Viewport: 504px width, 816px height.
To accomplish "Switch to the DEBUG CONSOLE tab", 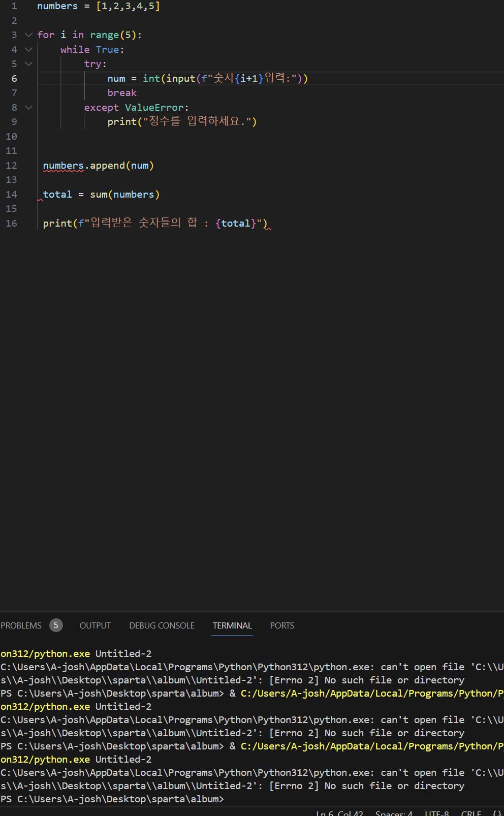I will [162, 625].
